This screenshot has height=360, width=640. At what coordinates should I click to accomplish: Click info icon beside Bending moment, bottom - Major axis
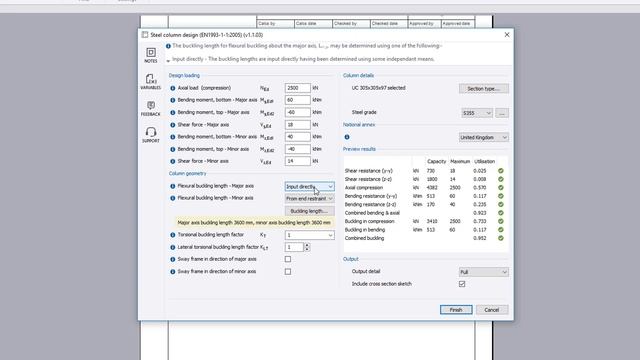[173, 100]
